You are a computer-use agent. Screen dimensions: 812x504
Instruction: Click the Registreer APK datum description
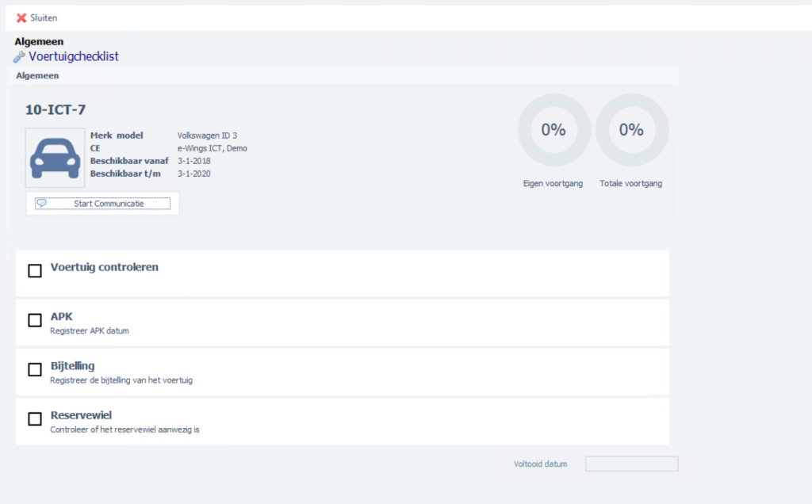tap(90, 331)
